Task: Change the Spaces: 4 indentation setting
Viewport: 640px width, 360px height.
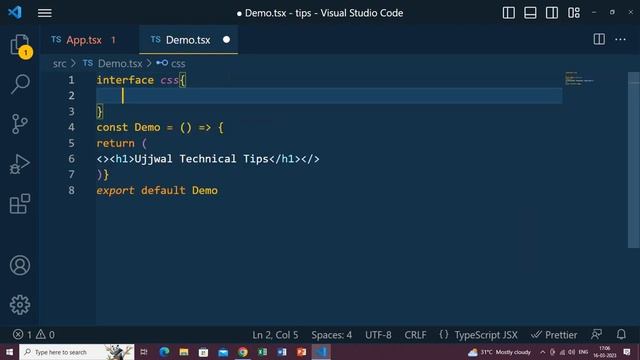Action: click(x=331, y=335)
